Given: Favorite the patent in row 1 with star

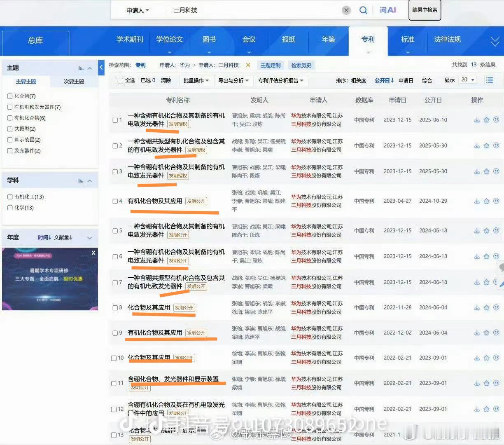Looking at the screenshot, I should point(486,120).
